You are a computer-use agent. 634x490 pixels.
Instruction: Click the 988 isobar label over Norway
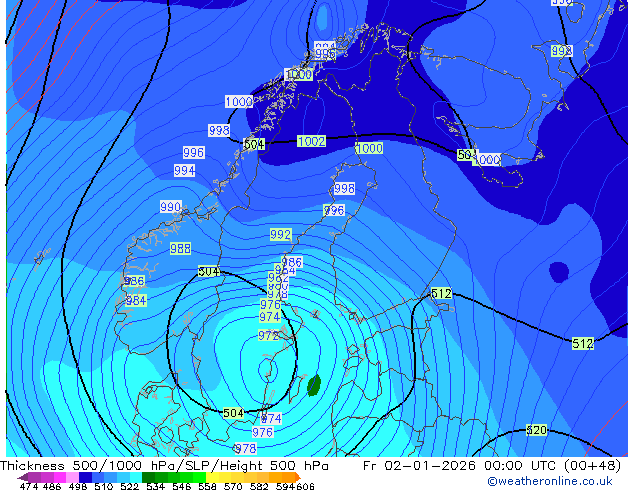coord(180,248)
